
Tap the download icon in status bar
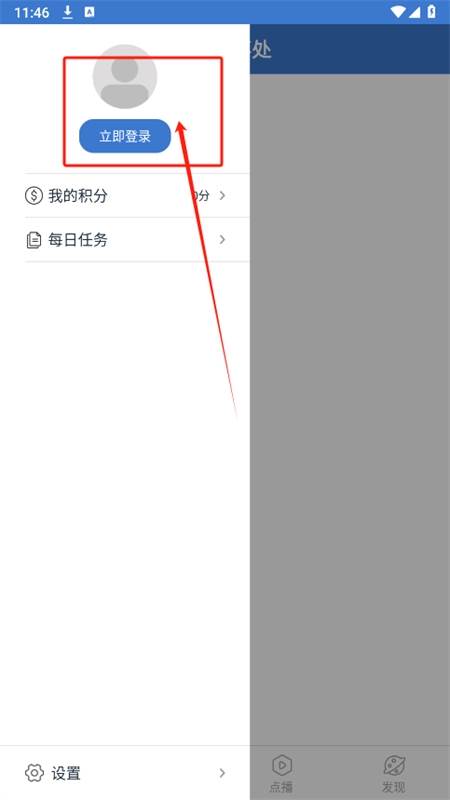(68, 12)
